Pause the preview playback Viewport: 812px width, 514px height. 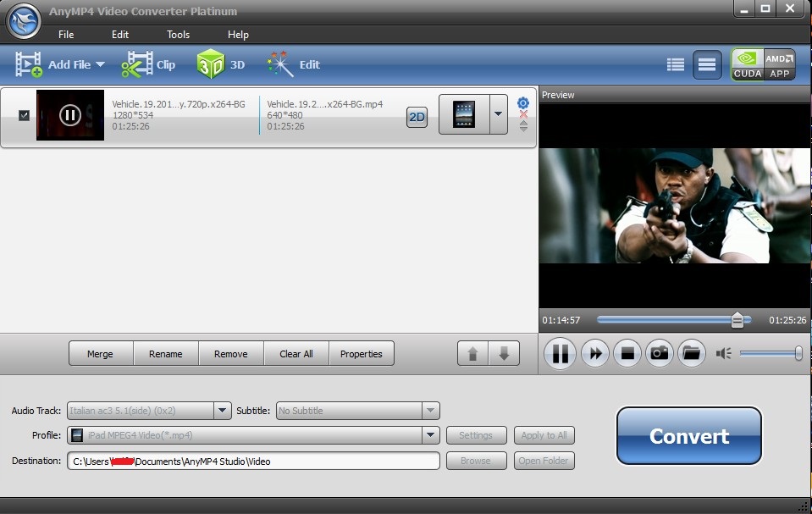(x=560, y=354)
